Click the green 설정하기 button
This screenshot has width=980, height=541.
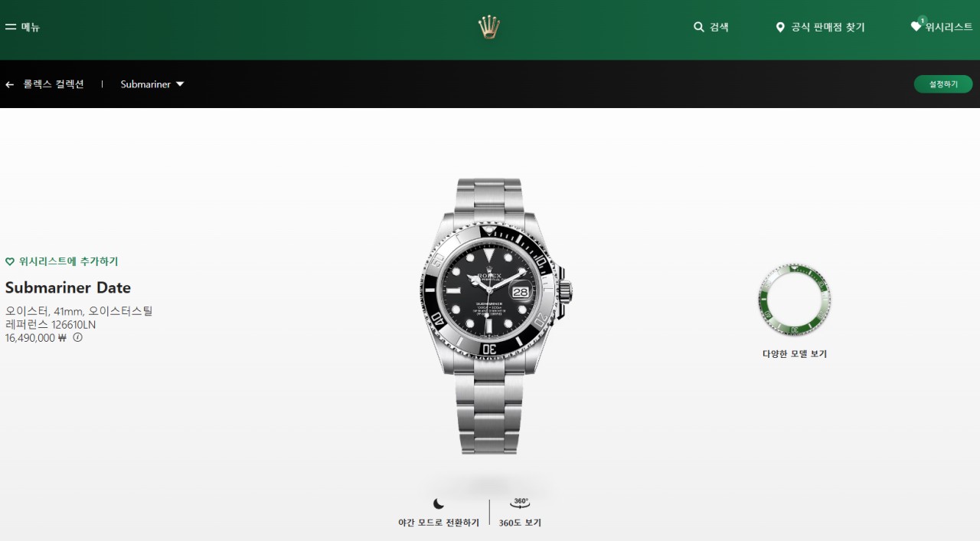point(943,84)
